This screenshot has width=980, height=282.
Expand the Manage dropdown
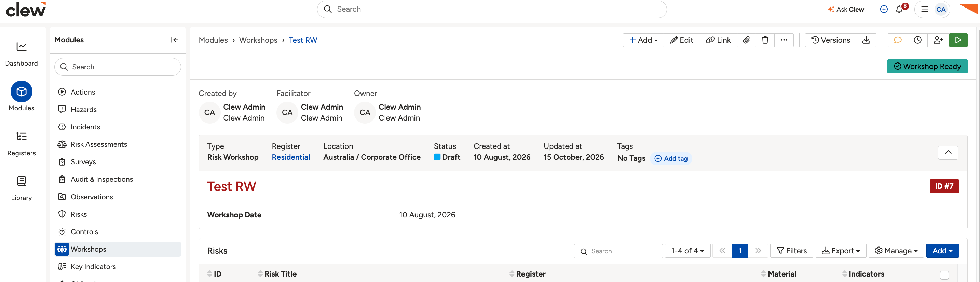(x=896, y=251)
